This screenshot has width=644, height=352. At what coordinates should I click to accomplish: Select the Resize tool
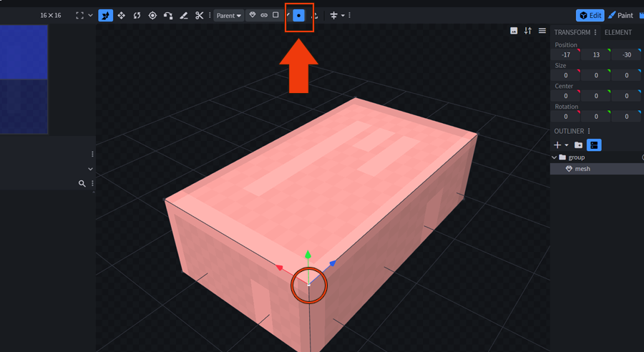(121, 15)
